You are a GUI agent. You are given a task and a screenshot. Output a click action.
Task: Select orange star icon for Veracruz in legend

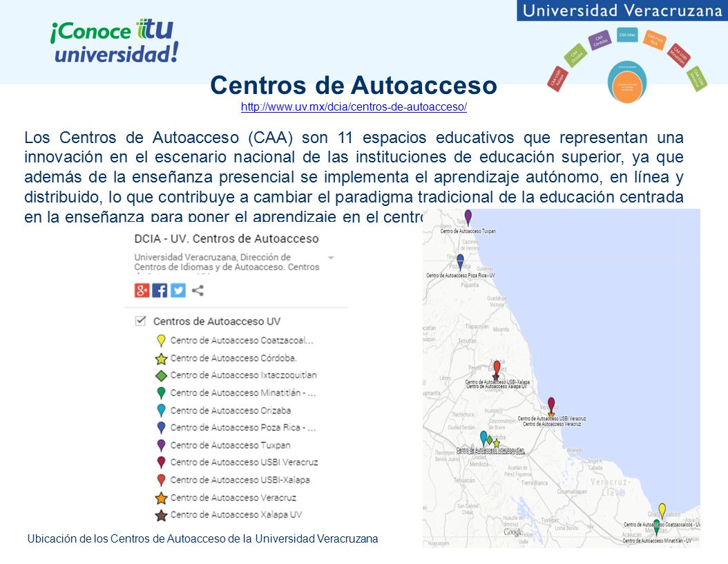pos(161,498)
